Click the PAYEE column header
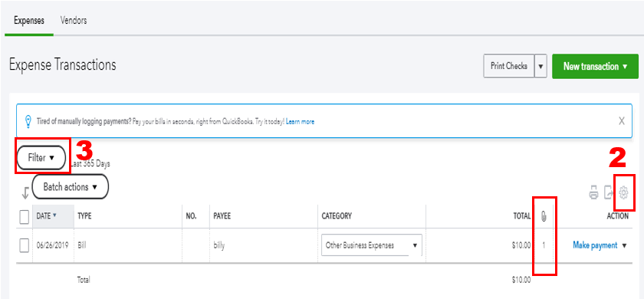Image resolution: width=644 pixels, height=299 pixels. click(x=222, y=216)
